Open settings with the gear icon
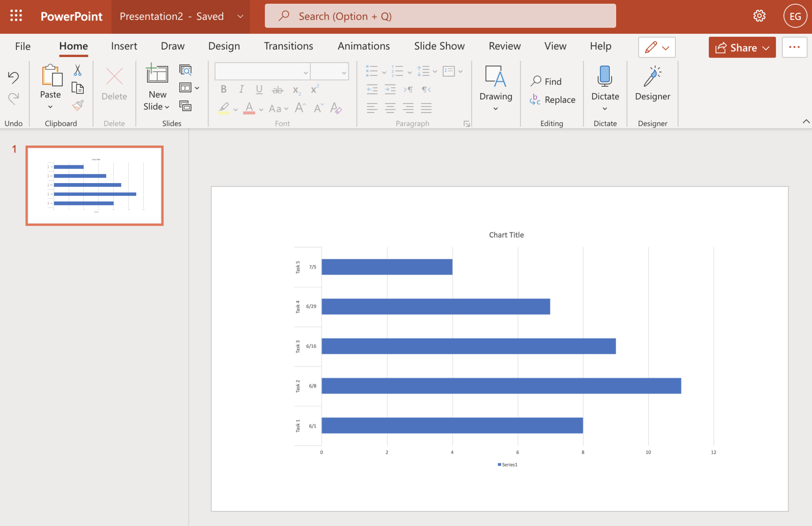 click(x=759, y=16)
